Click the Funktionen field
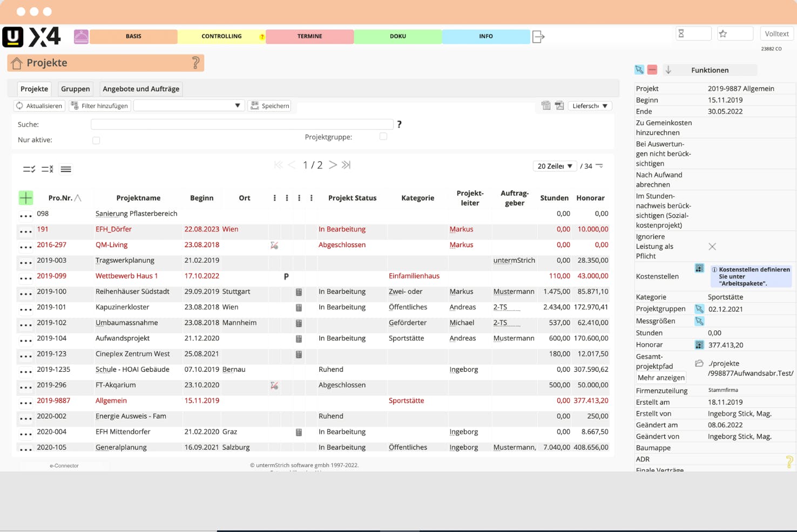 click(x=710, y=70)
